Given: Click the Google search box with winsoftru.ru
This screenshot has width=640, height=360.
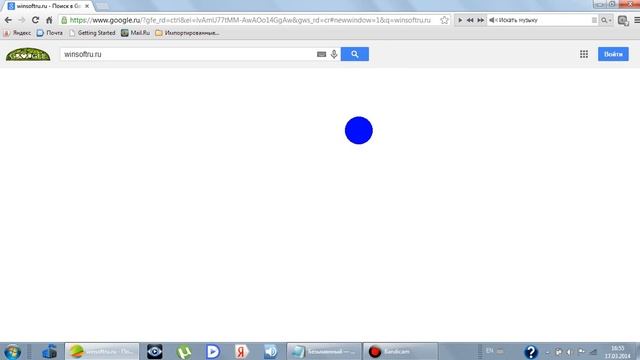Looking at the screenshot, I should coord(188,54).
